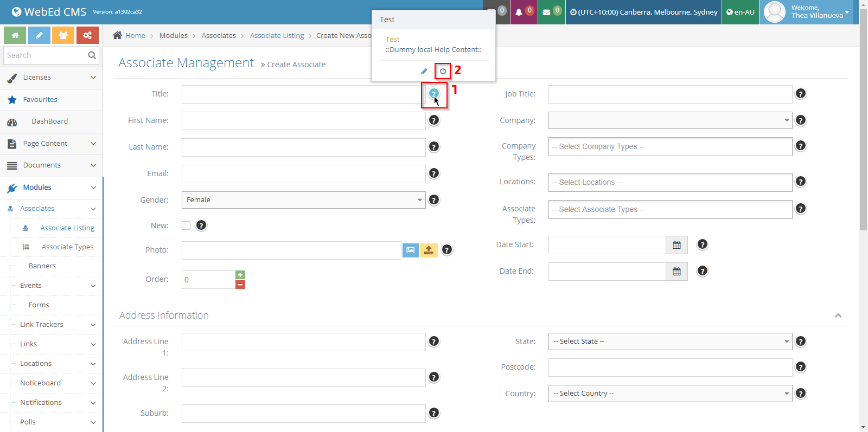Image resolution: width=868 pixels, height=432 pixels.
Task: Click the red settings gears button
Action: [87, 35]
